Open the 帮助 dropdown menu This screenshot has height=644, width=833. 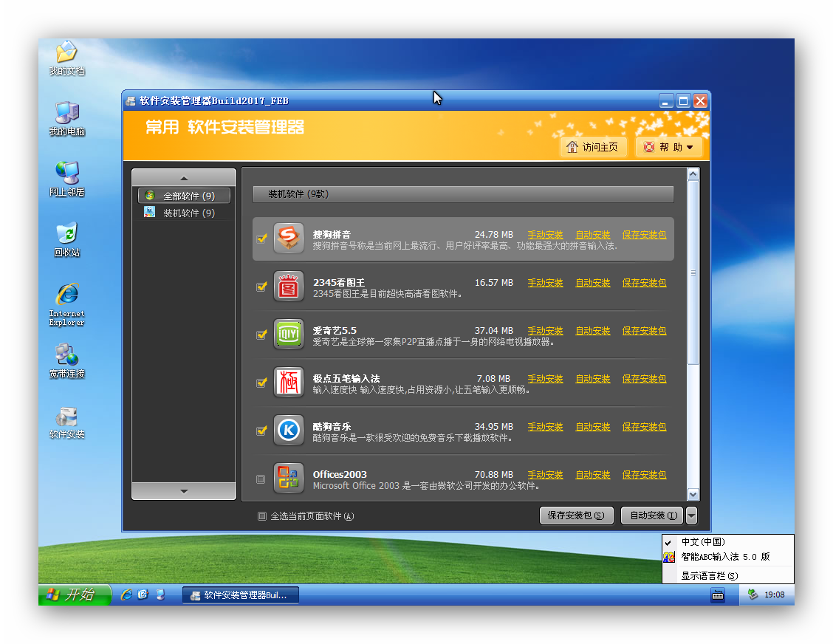click(x=669, y=147)
